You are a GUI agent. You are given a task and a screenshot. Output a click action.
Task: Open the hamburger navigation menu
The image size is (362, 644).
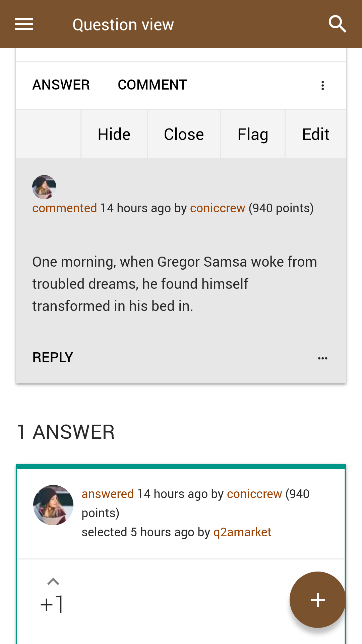pos(24,24)
